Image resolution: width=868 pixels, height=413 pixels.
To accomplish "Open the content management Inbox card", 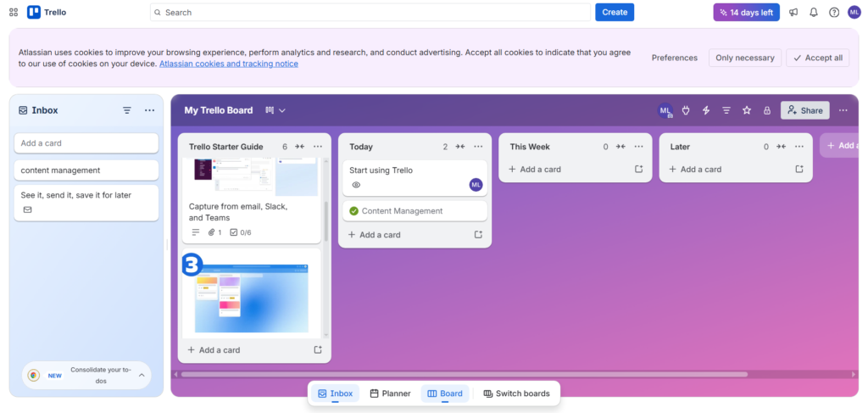I will (86, 170).
